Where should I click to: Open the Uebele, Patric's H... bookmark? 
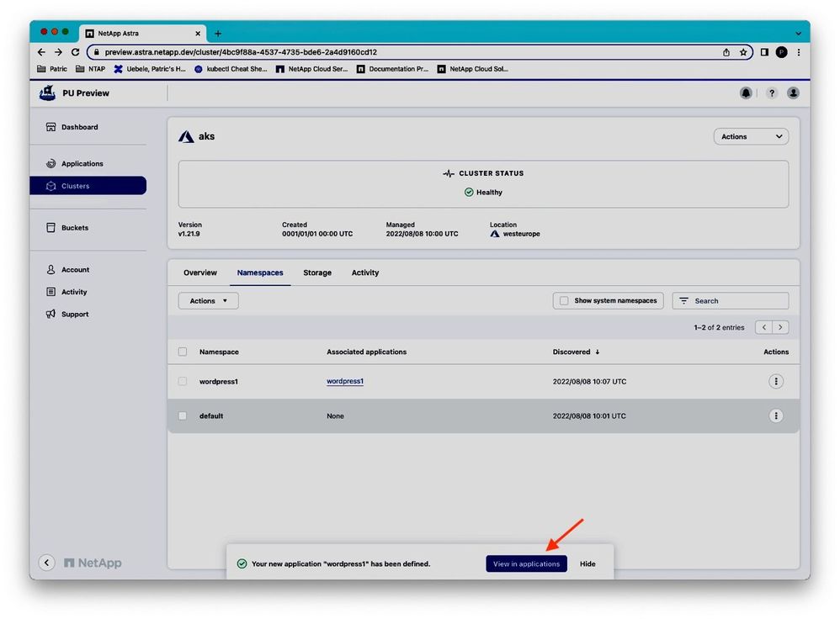point(150,68)
